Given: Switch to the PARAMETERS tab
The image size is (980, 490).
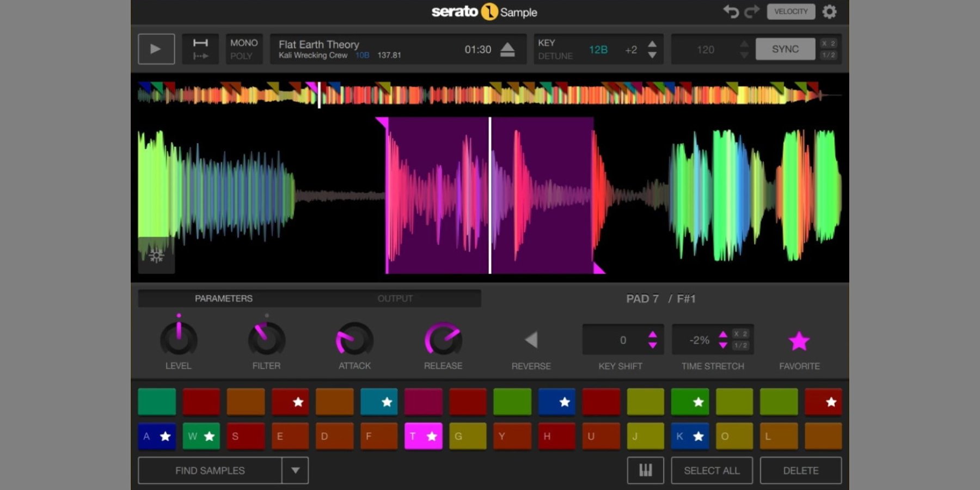Looking at the screenshot, I should point(224,298).
